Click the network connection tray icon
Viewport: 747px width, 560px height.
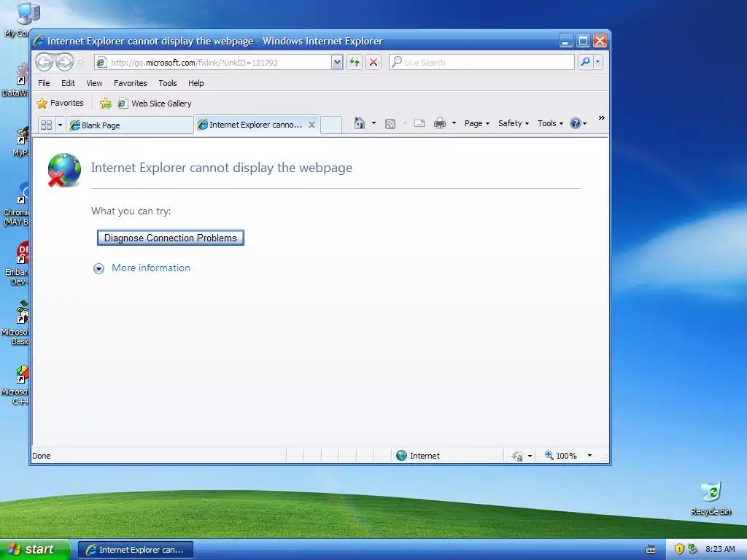click(692, 549)
